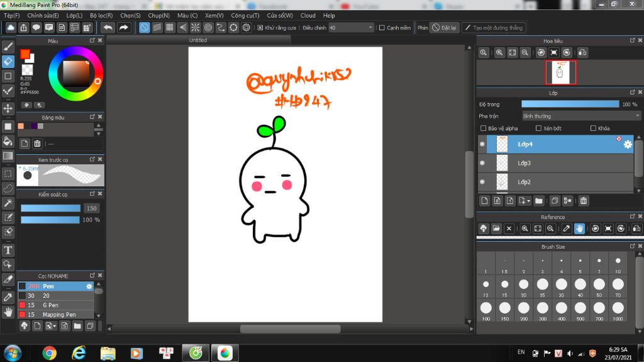The height and width of the screenshot is (362, 644).
Task: Select the Lasso selection tool
Action: pyautogui.click(x=8, y=188)
